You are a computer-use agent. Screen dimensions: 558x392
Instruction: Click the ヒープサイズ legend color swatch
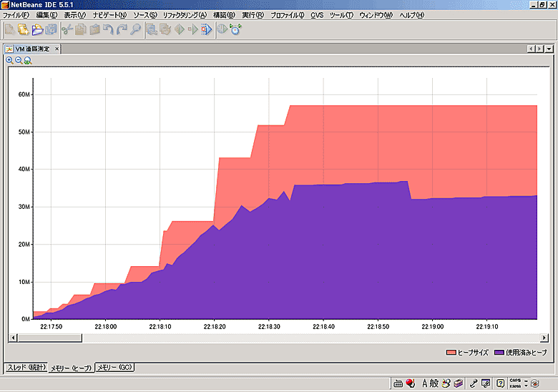point(451,353)
